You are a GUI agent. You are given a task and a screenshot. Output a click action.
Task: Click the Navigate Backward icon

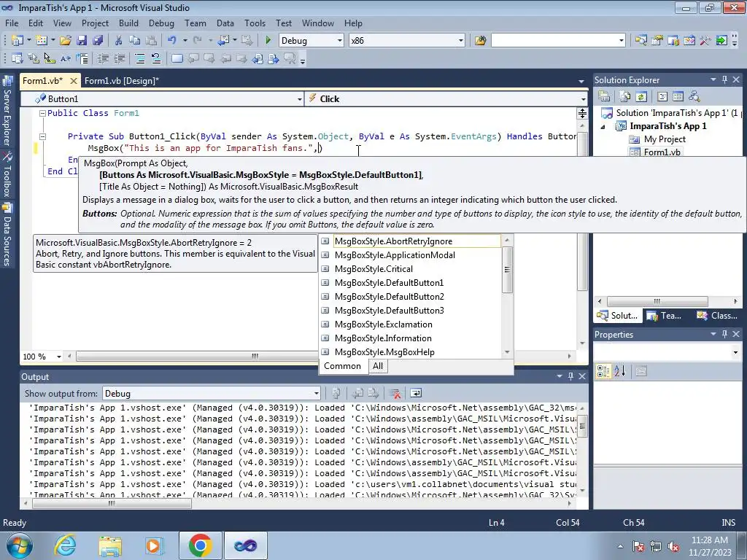coord(223,41)
